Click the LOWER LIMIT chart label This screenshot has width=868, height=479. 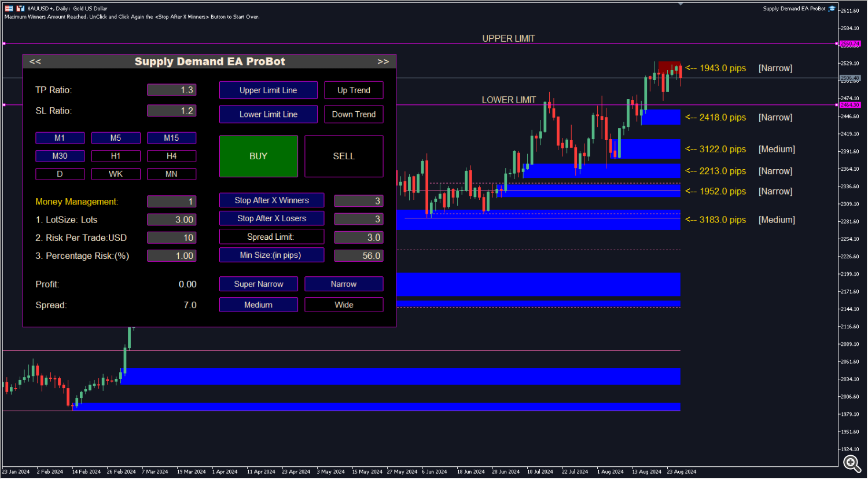point(509,100)
